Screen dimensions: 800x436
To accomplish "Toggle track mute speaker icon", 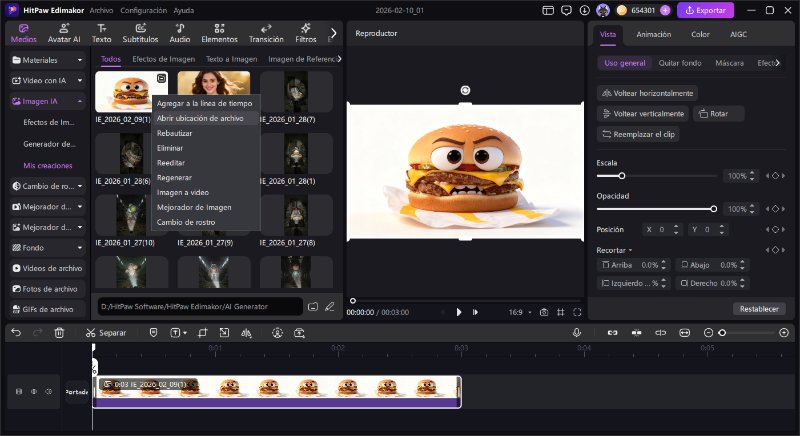I will (49, 392).
